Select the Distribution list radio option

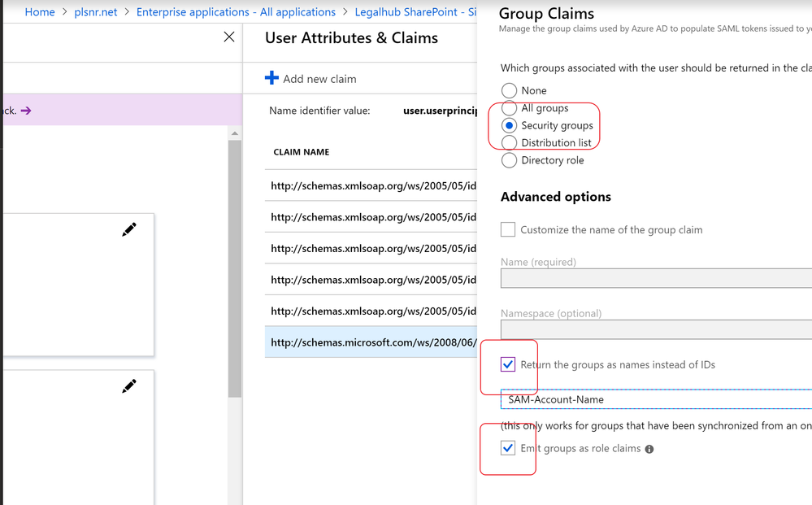[509, 143]
